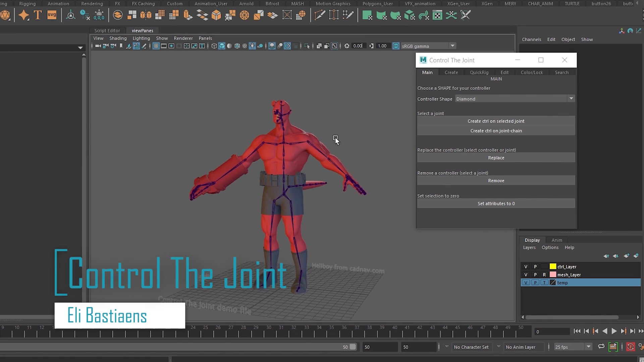Click the 0,0,0 move-to-origin shelf icon
The height and width of the screenshot is (362, 644).
point(99,15)
